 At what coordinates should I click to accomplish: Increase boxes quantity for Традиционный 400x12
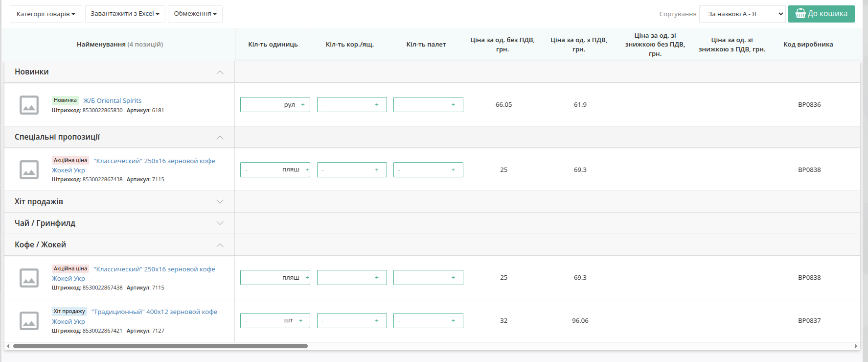pos(377,321)
